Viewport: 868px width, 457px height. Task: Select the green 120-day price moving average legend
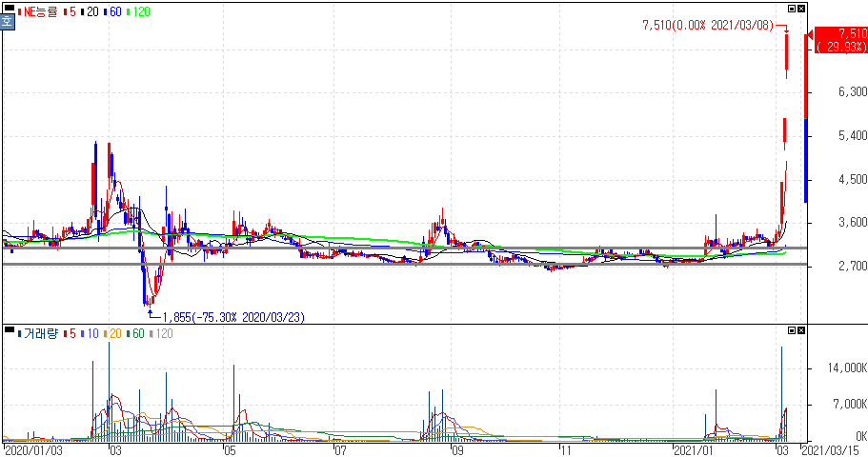[138, 11]
